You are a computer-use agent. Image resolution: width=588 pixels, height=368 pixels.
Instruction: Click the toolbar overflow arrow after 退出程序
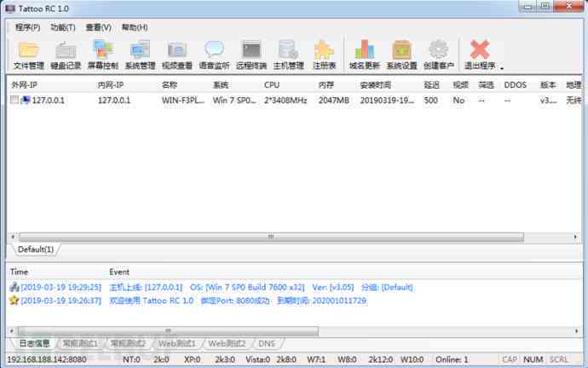pos(502,68)
